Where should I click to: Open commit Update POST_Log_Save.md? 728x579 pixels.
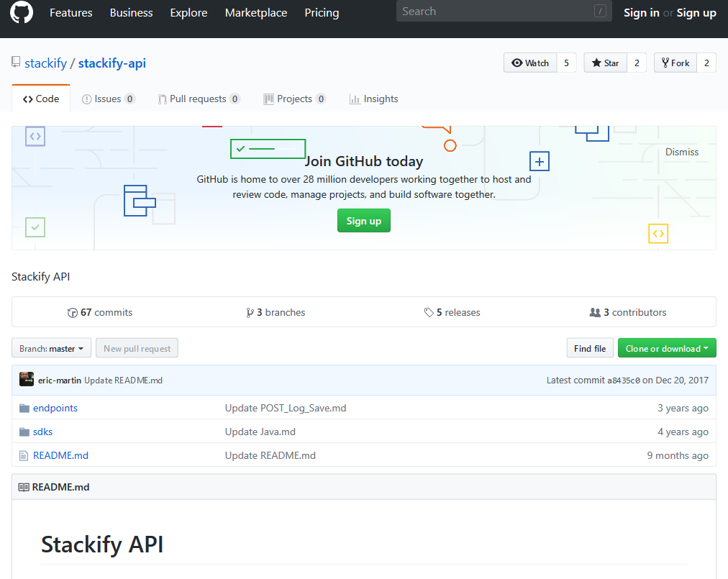[286, 408]
